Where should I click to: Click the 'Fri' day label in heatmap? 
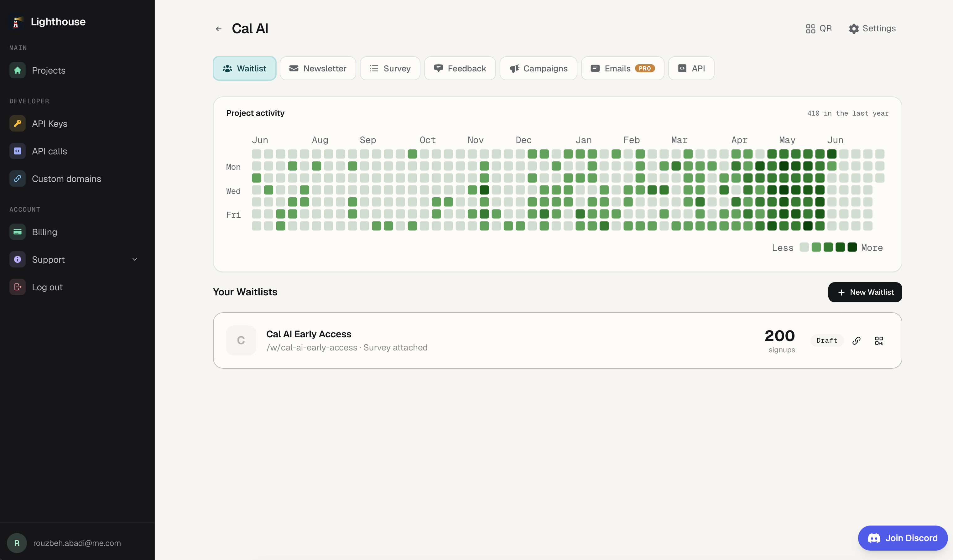tap(233, 215)
